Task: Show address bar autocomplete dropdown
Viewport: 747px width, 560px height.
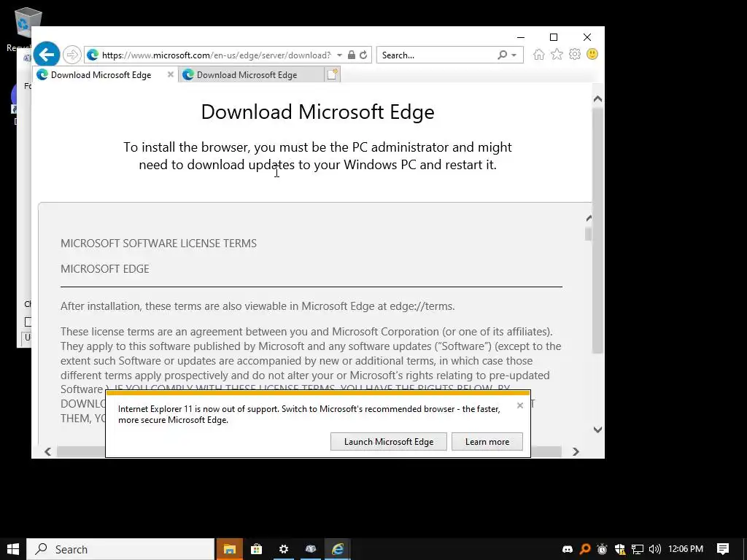Action: point(340,55)
